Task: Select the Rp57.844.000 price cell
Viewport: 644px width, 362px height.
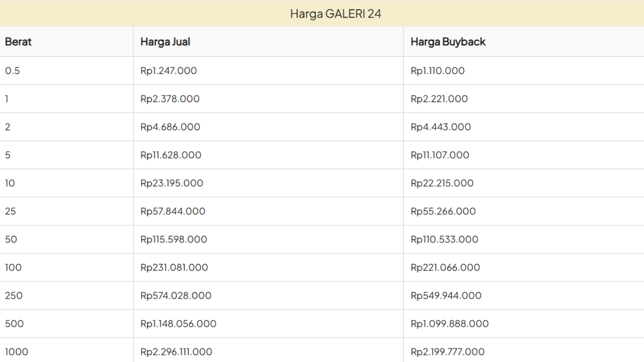Action: [173, 212]
